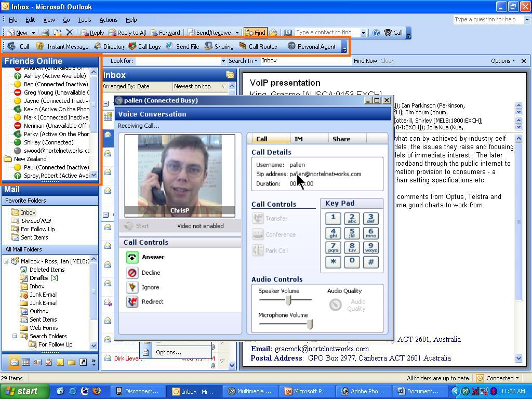Adjust the Microphone Volume slider

[310, 324]
